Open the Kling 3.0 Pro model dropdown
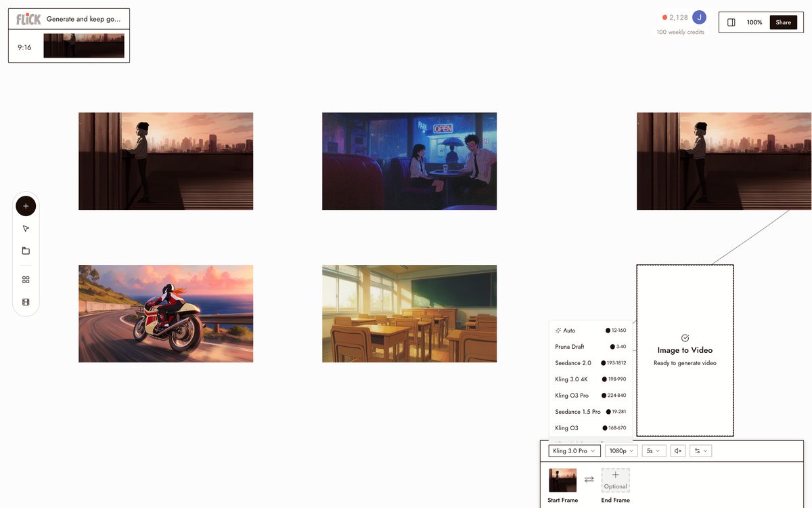The width and height of the screenshot is (812, 508). pos(574,451)
